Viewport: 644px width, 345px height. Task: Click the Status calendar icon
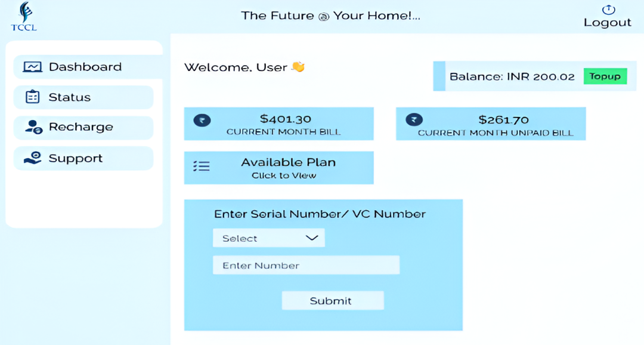[x=32, y=97]
